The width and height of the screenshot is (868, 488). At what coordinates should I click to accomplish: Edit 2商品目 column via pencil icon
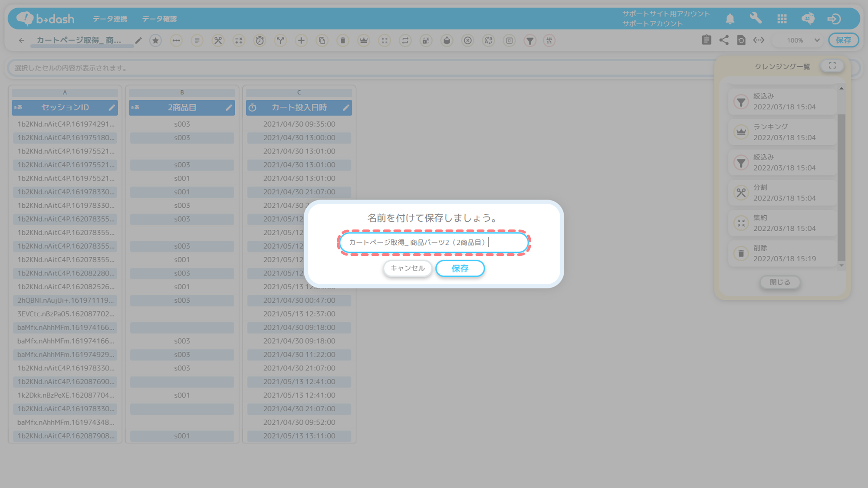(x=229, y=107)
